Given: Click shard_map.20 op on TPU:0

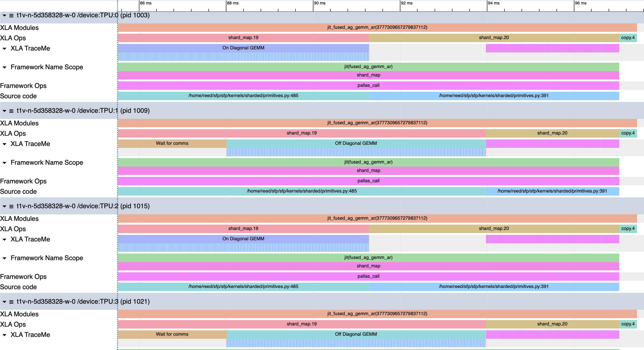Looking at the screenshot, I should [494, 38].
